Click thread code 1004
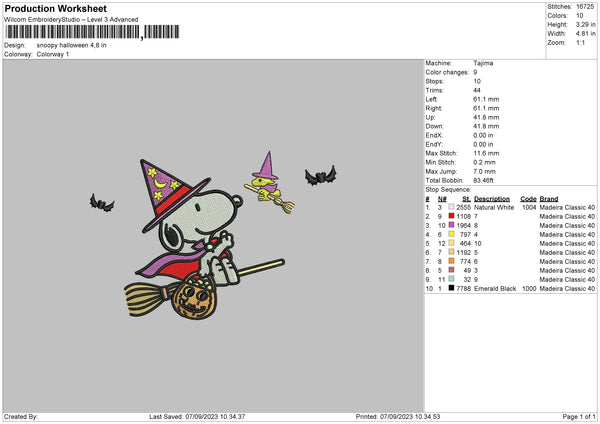Image resolution: width=600 pixels, height=424 pixels. click(x=529, y=207)
